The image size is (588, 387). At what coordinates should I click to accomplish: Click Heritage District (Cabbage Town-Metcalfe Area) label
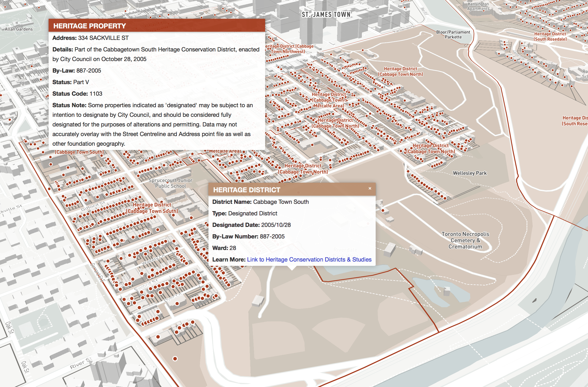point(329,100)
